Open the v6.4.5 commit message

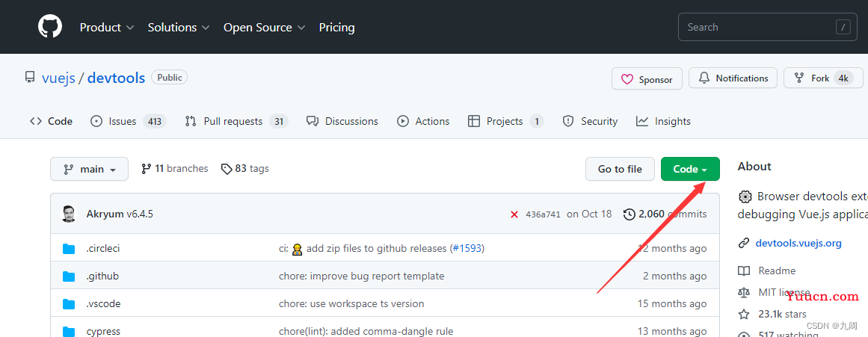coord(140,214)
